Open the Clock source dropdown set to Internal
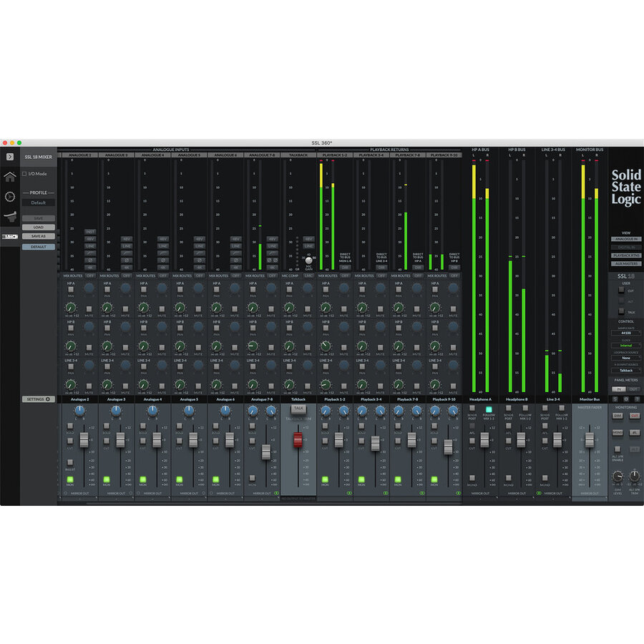The height and width of the screenshot is (644, 644). [625, 345]
